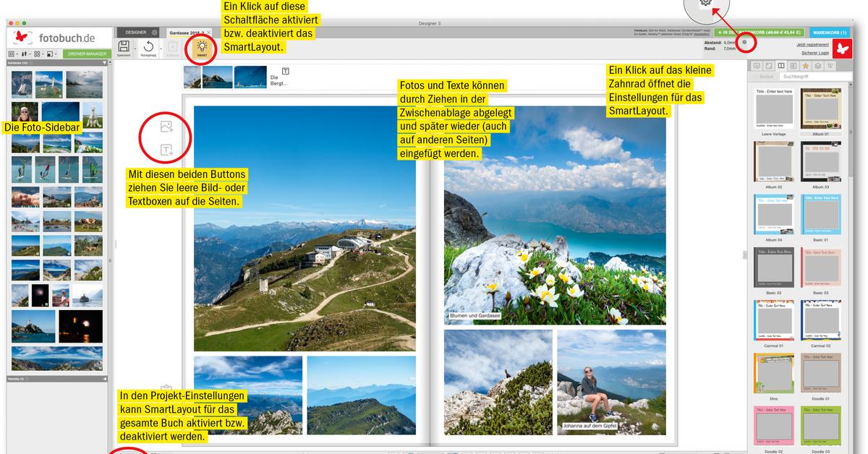Image resolution: width=868 pixels, height=454 pixels.
Task: Open the thumbnail size tiles dropdown
Action: pyautogui.click(x=39, y=54)
